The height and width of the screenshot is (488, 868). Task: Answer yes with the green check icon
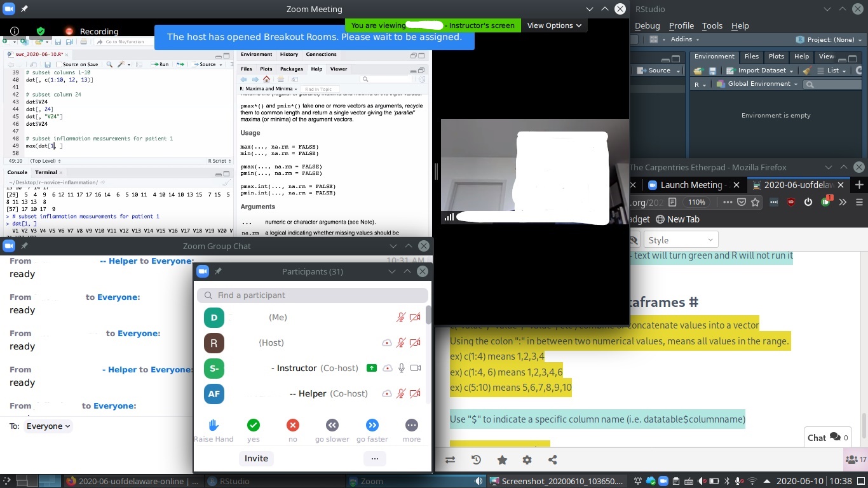[x=253, y=424]
